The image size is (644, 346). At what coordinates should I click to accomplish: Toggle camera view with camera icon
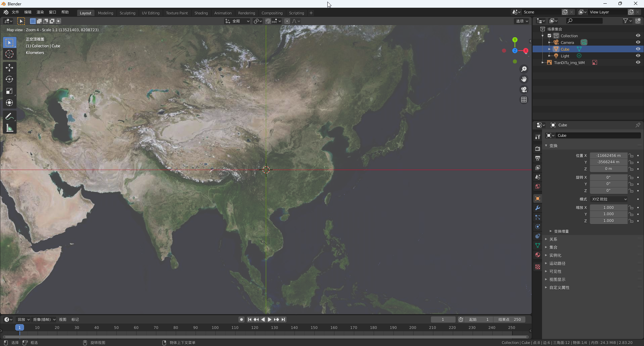pos(524,90)
